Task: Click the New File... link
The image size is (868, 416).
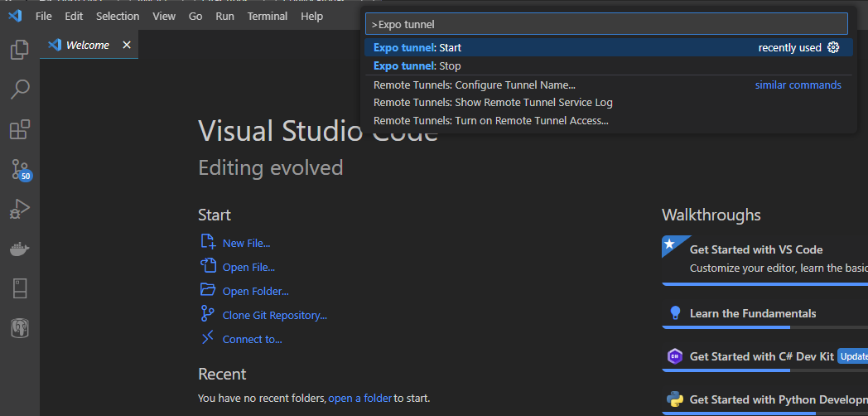Action: click(246, 243)
